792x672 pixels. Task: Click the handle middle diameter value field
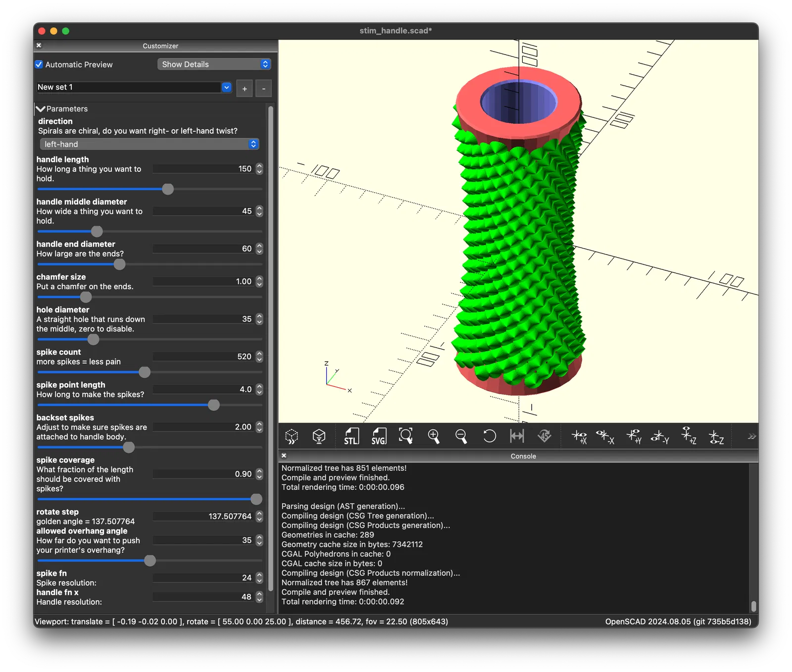pyautogui.click(x=203, y=211)
